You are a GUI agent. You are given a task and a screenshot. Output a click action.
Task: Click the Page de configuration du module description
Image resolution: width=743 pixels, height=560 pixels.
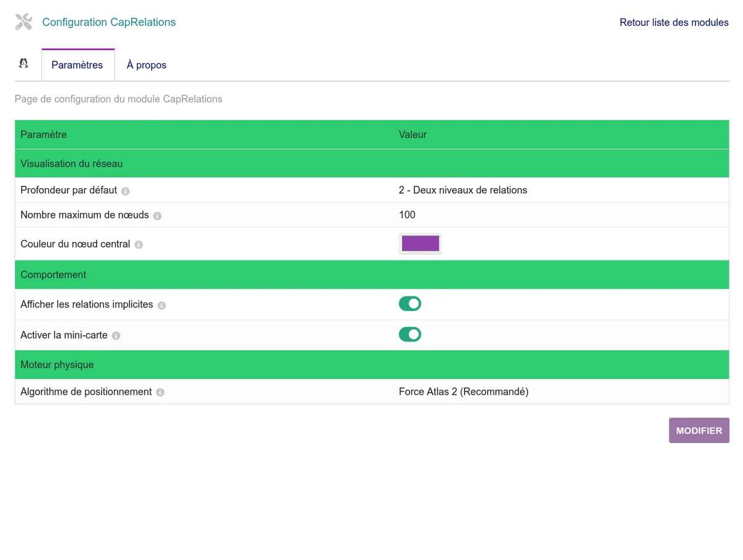point(118,99)
